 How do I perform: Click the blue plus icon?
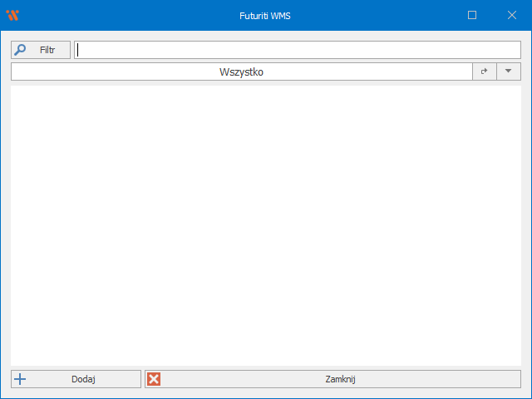click(21, 379)
